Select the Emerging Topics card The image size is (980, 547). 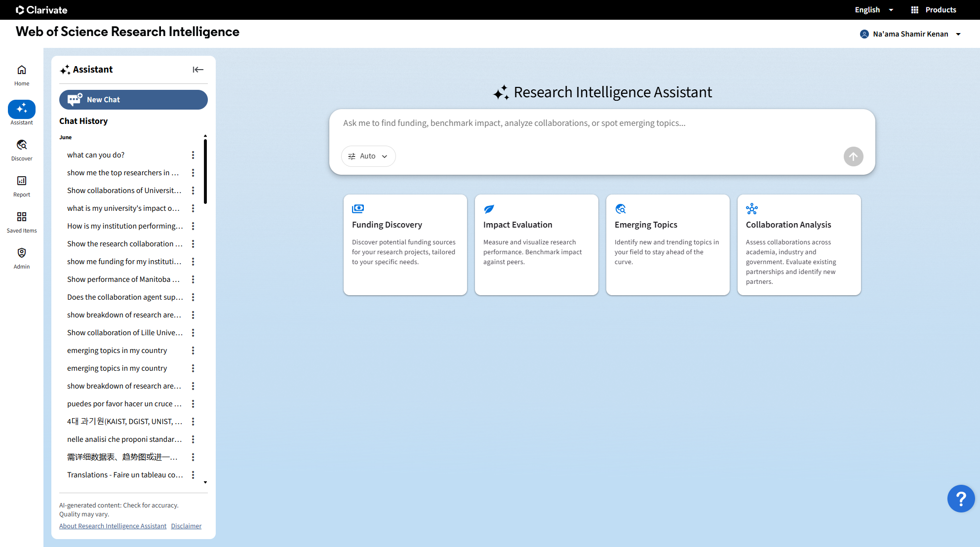[x=668, y=245]
